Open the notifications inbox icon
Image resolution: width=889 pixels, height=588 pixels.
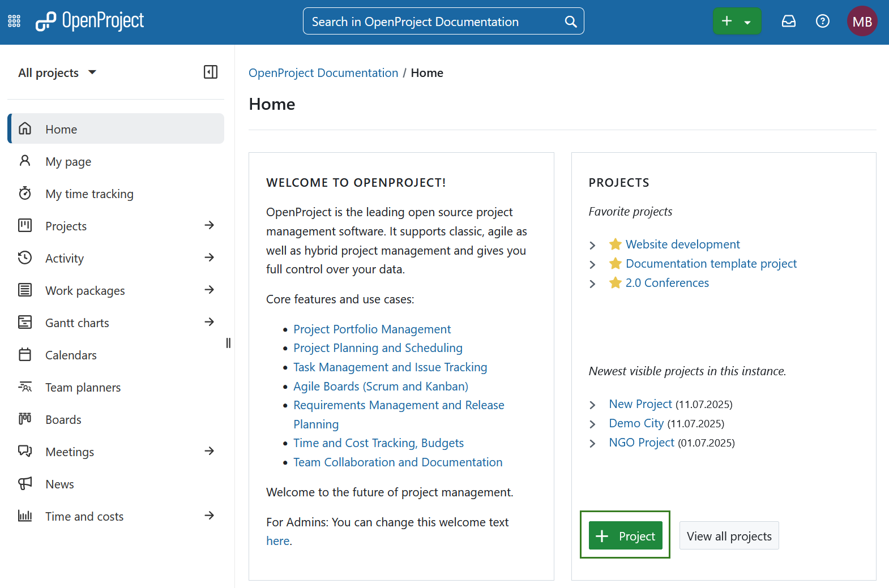point(788,22)
